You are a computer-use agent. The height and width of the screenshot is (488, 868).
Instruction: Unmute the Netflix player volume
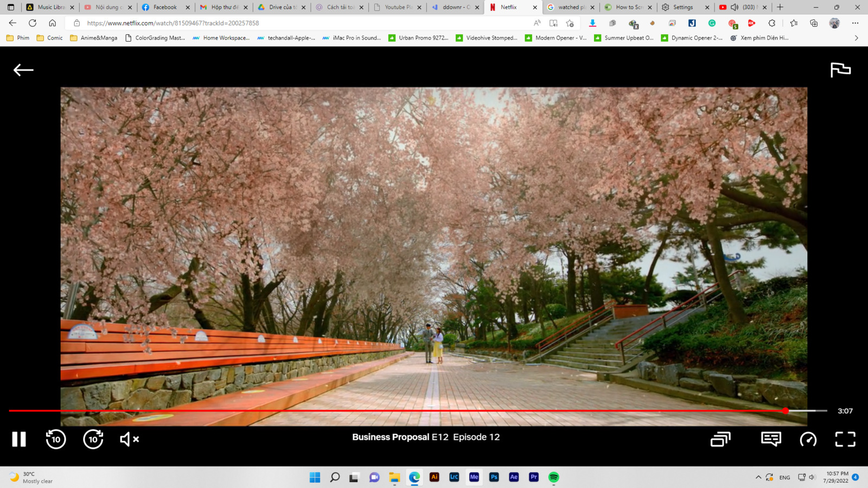click(129, 439)
